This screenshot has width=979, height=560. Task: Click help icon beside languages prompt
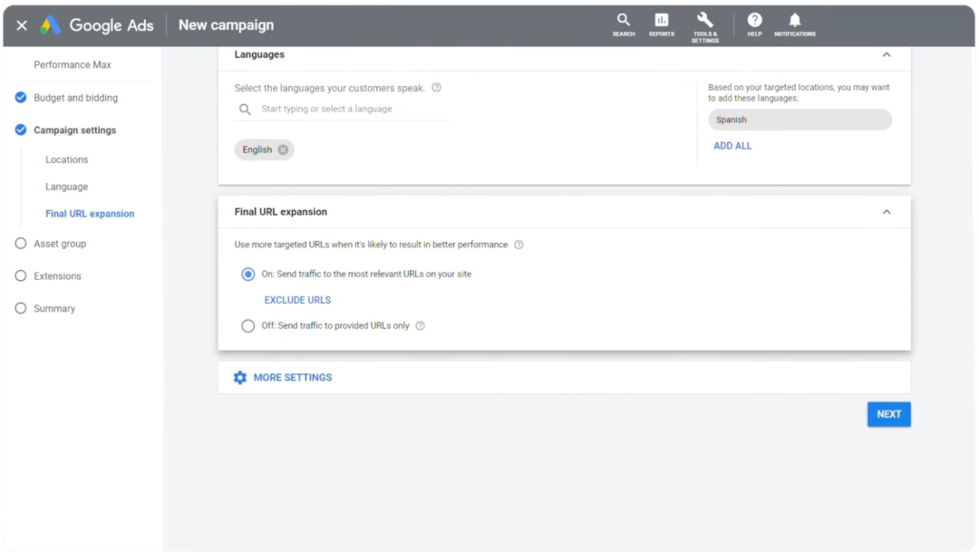(x=436, y=87)
